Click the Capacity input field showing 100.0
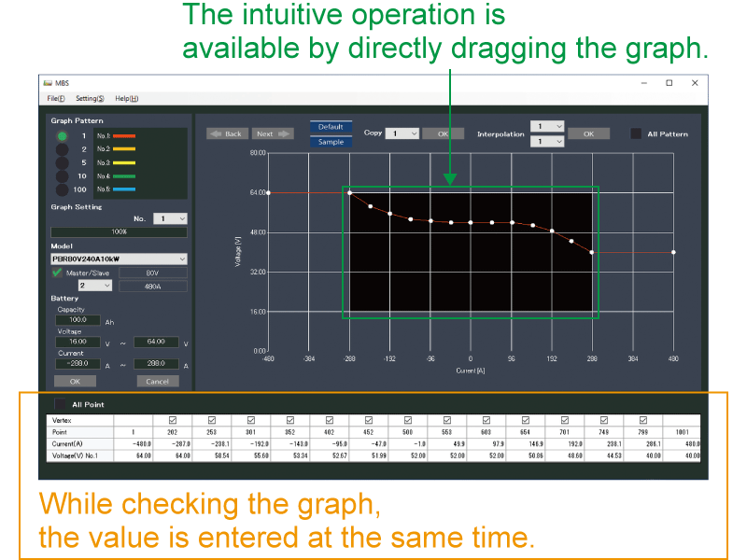 click(x=77, y=319)
